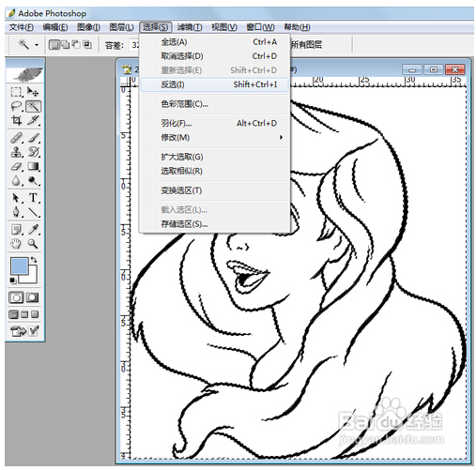The width and height of the screenshot is (476, 470).
Task: Select the Magic Wand tool in toolbox
Action: coord(33,106)
